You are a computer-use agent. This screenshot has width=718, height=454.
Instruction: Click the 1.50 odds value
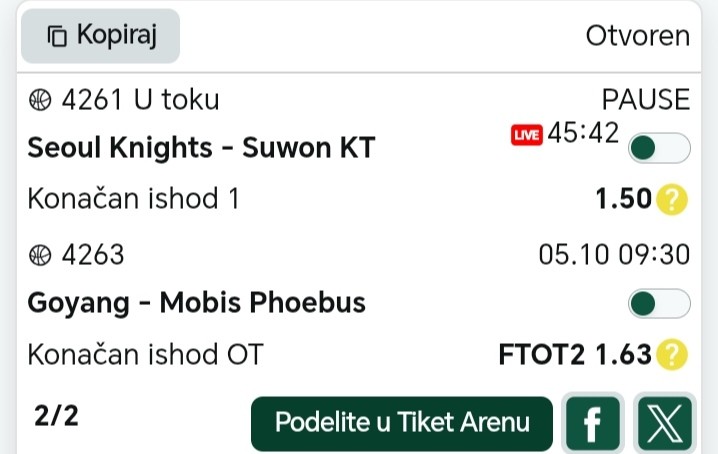coord(623,199)
